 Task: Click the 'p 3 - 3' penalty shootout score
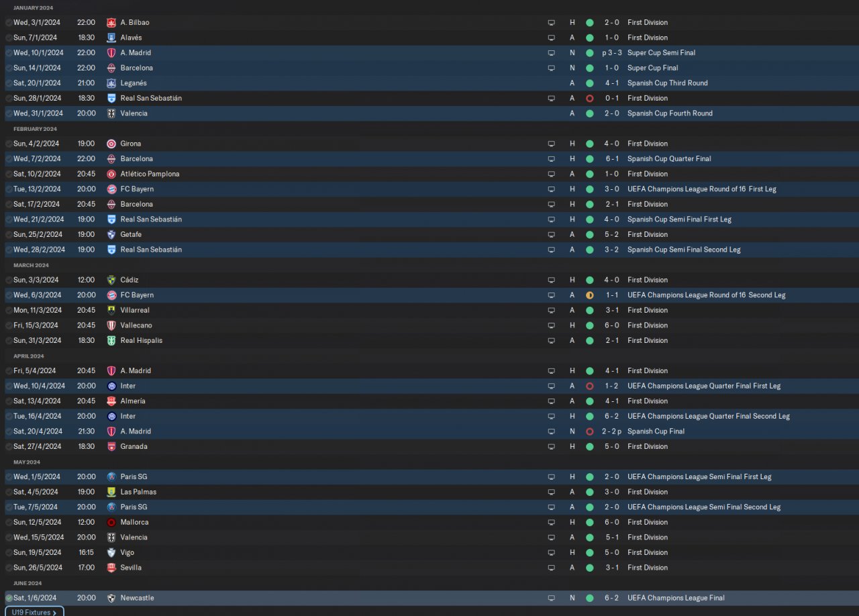click(613, 53)
